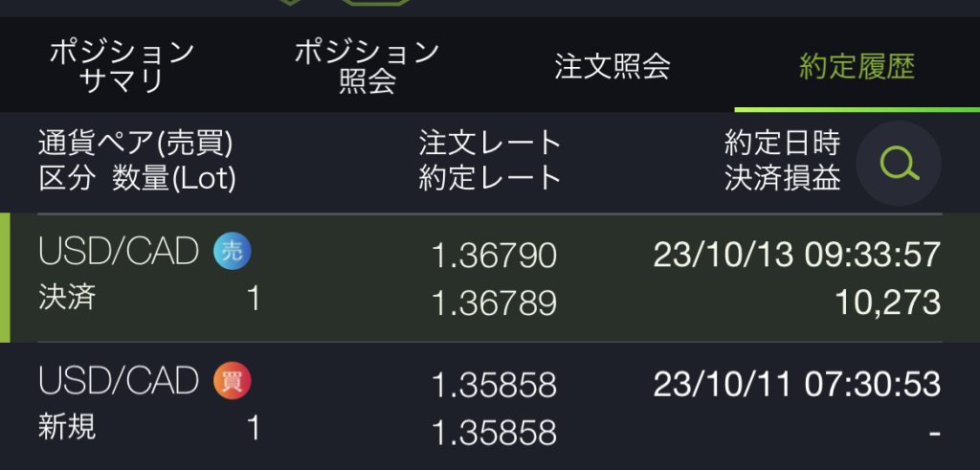Screen dimensions: 980x470
Task: Select the 約定履歴 tab
Action: click(857, 66)
